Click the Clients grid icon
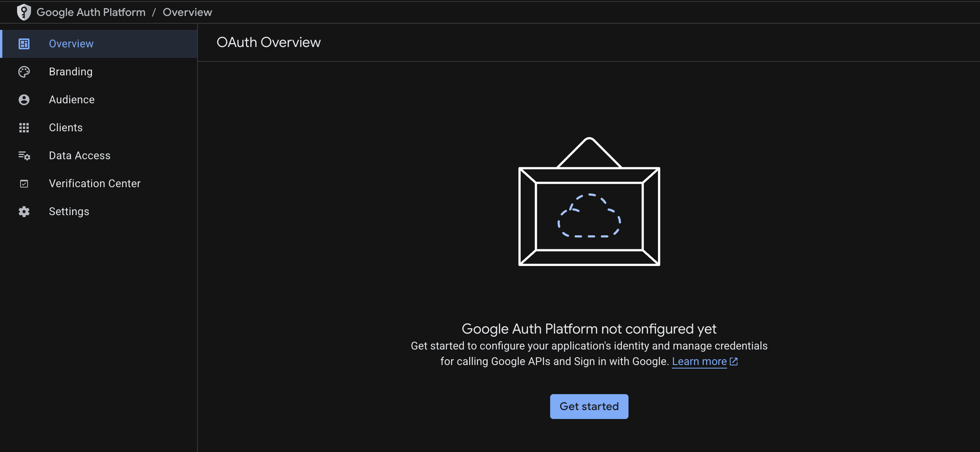Viewport: 980px width, 452px height. click(24, 127)
